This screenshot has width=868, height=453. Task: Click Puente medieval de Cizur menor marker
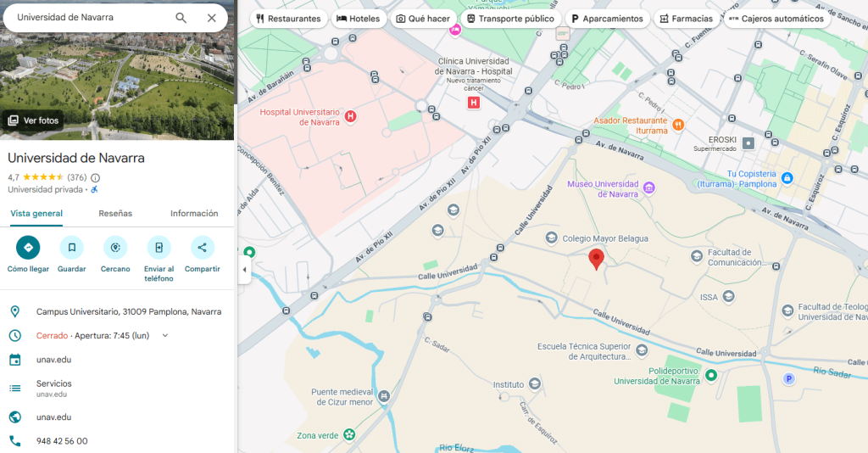coord(384,396)
